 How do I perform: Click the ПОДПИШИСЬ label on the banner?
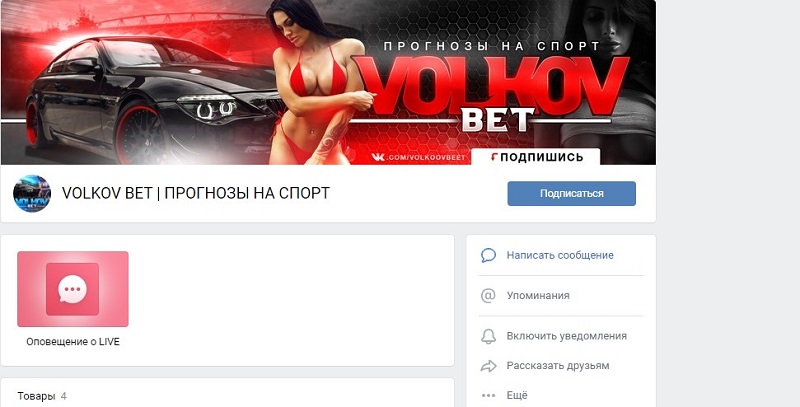pyautogui.click(x=541, y=157)
